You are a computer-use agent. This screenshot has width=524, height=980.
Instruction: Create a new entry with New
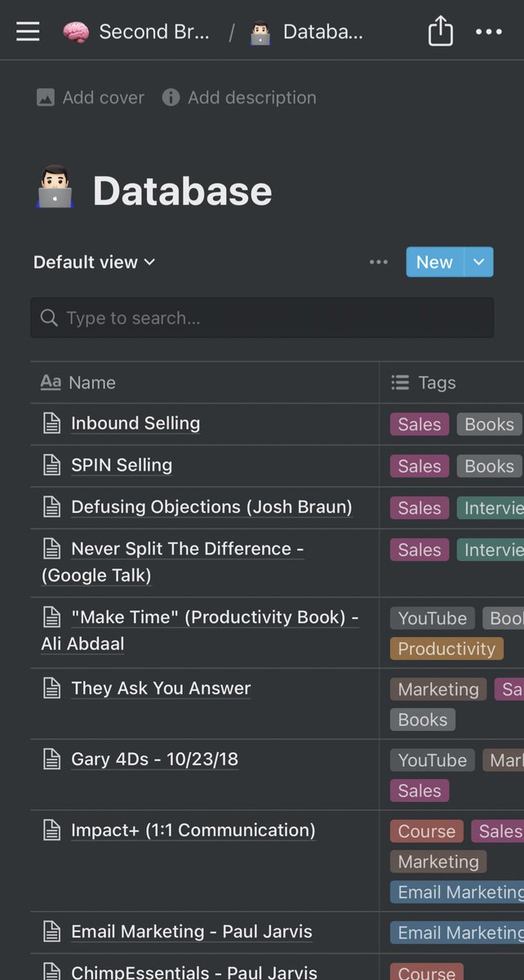click(x=435, y=262)
